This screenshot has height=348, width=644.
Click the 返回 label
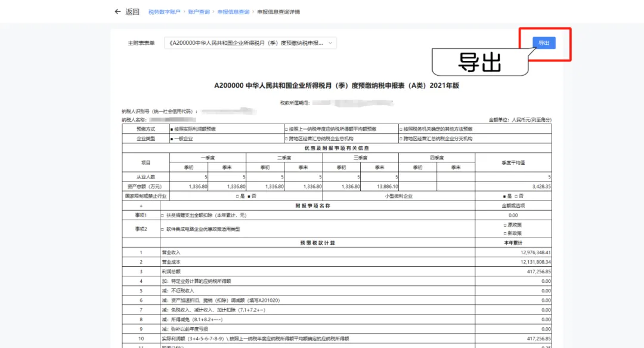132,12
